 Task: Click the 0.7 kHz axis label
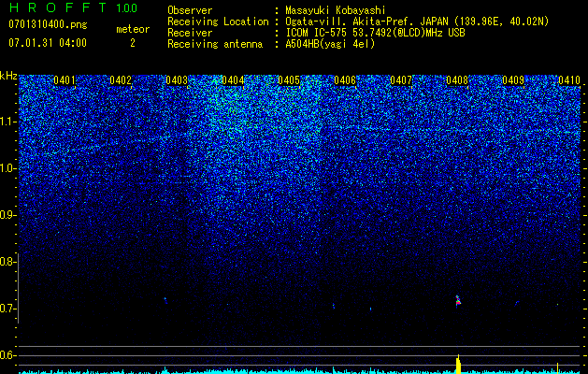pos(8,309)
